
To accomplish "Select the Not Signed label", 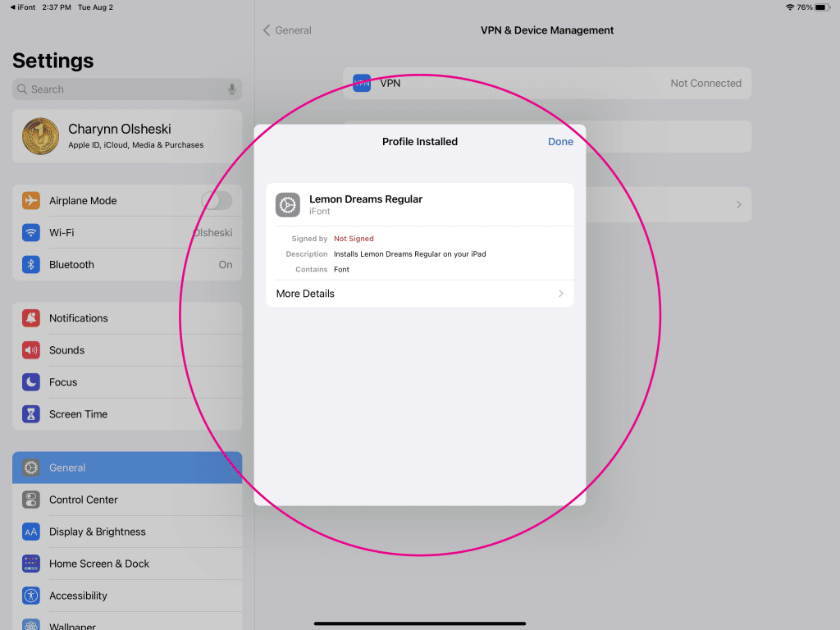I will tap(354, 239).
